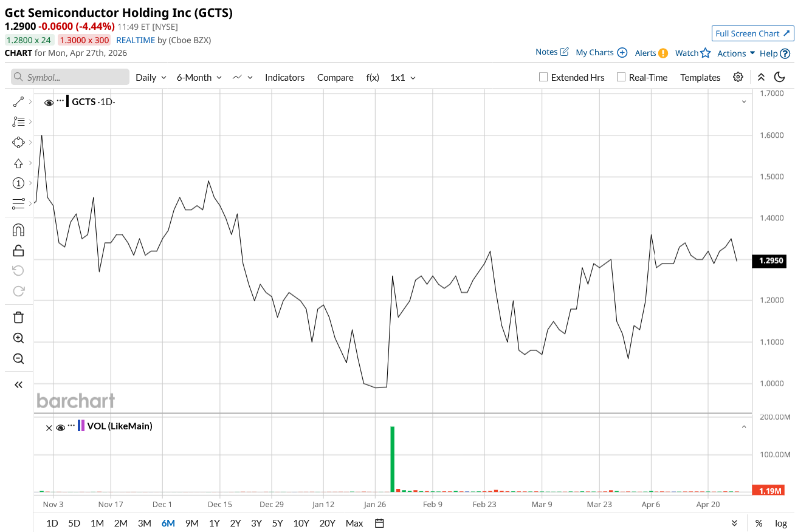
Task: Click the Compare button
Action: click(x=335, y=77)
